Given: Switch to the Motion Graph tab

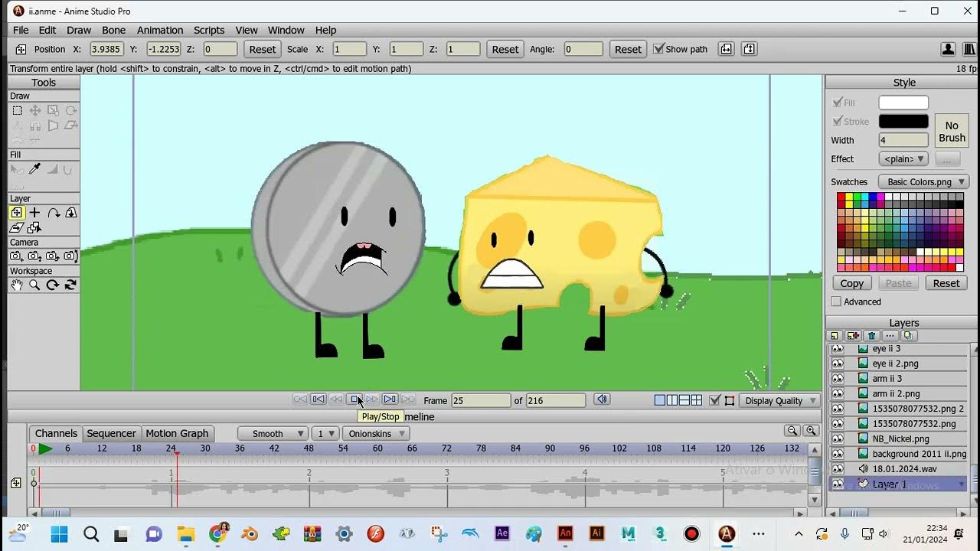Looking at the screenshot, I should 177,433.
